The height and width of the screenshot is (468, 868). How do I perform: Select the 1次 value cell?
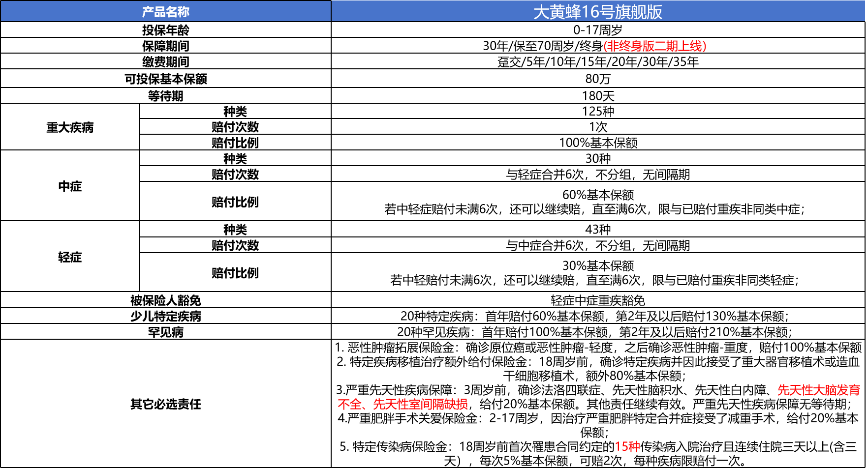(x=598, y=127)
